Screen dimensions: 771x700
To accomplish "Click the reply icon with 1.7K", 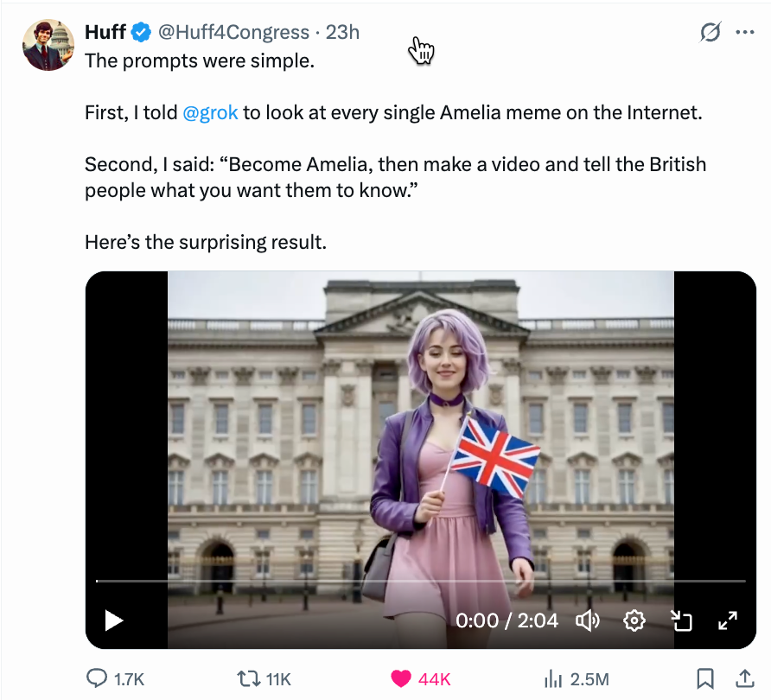I will click(100, 678).
